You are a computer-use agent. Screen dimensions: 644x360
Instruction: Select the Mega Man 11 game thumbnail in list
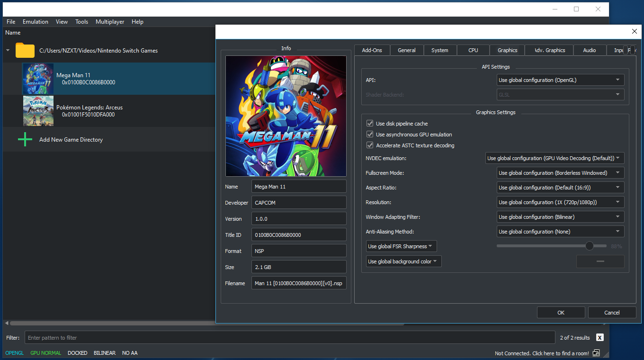point(38,79)
